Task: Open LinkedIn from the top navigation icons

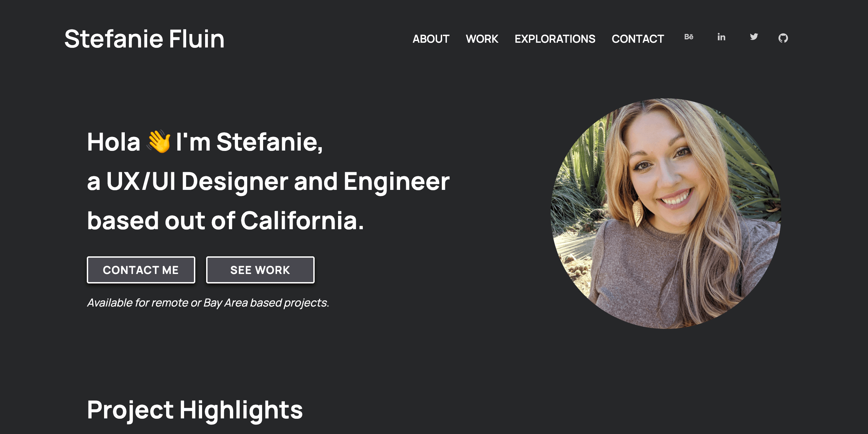Action: coord(721,38)
